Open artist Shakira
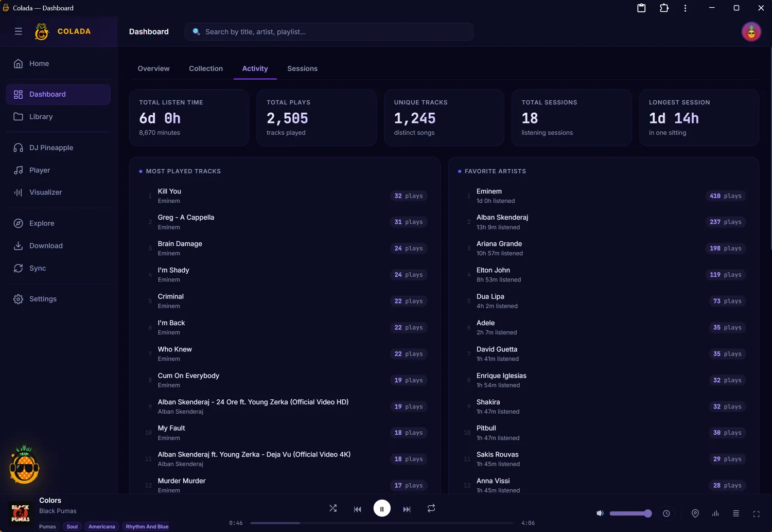Viewport: 772px width, 532px height. (603, 406)
